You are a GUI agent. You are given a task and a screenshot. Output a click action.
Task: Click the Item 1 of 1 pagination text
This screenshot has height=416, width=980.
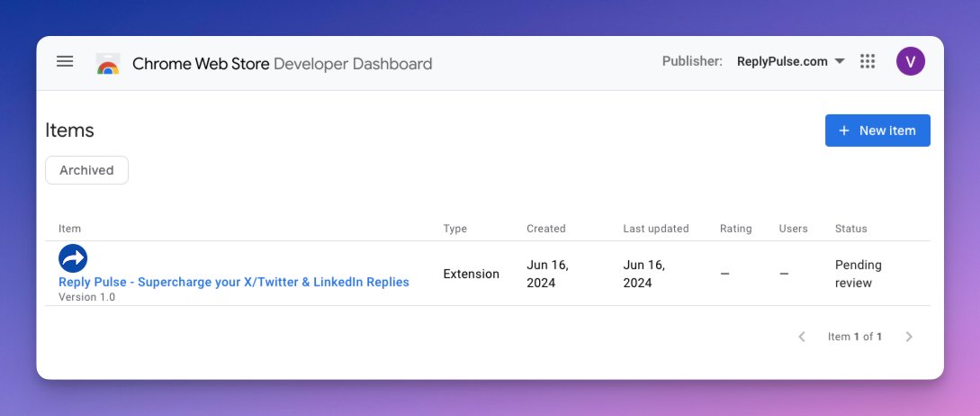pos(855,337)
